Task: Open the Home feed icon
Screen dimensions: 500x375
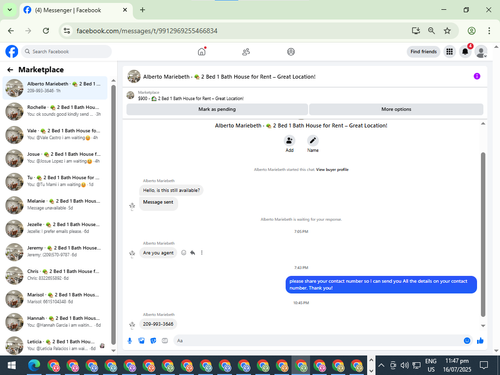Action: point(202,52)
